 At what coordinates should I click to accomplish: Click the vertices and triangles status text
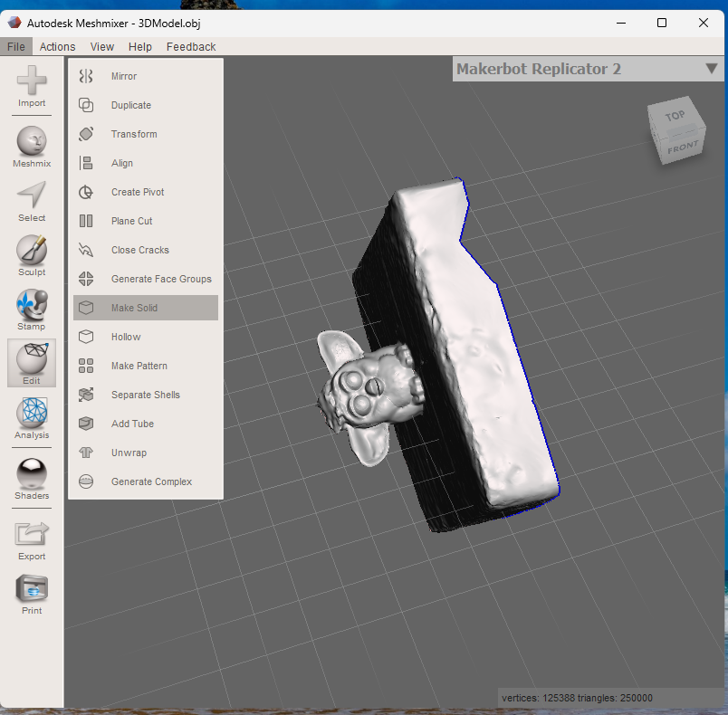(577, 698)
